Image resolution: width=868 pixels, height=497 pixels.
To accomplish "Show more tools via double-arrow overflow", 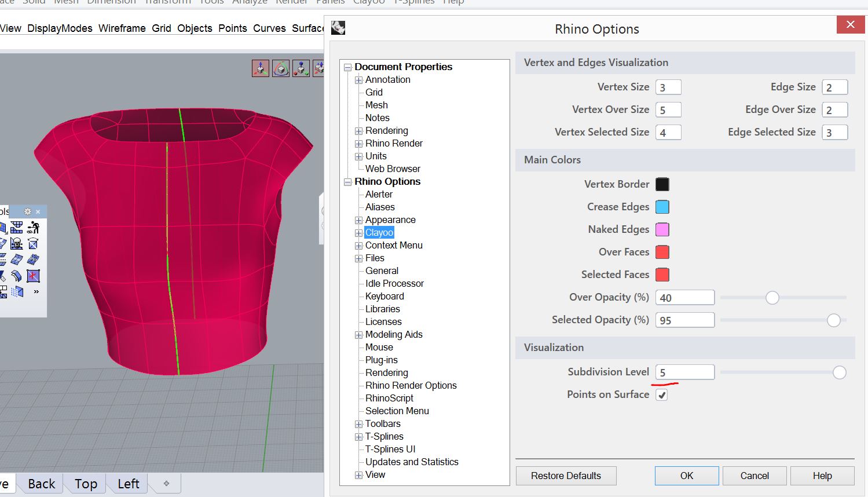I will [36, 291].
